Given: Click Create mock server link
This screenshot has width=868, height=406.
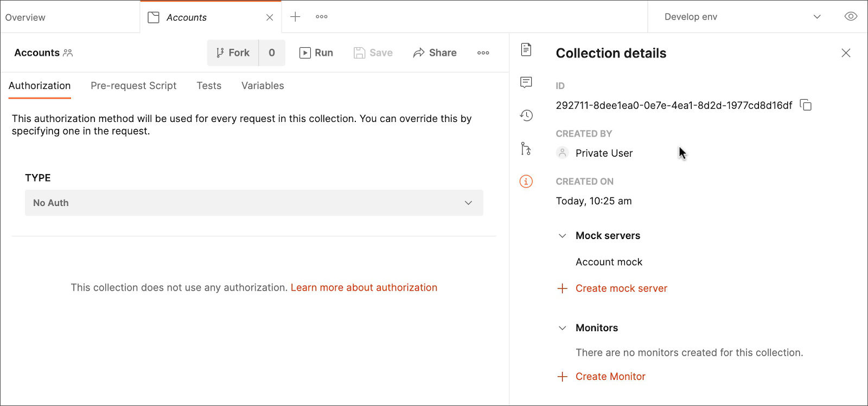Looking at the screenshot, I should click(x=621, y=288).
